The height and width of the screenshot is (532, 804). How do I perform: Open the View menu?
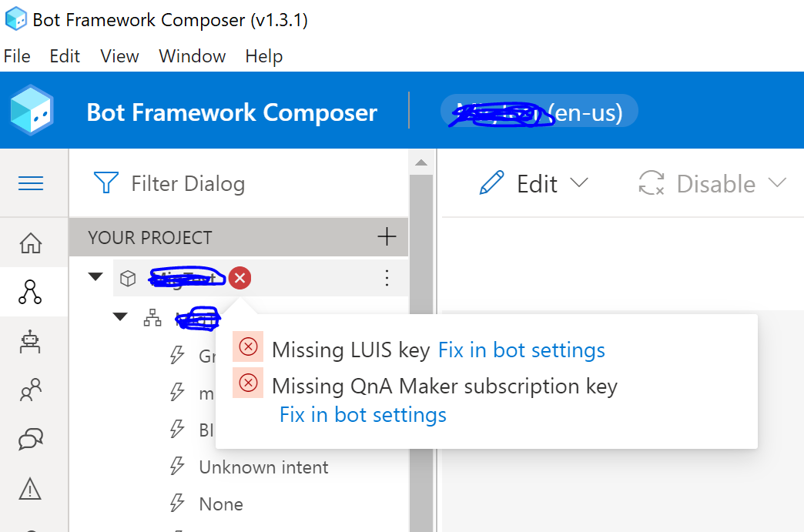(x=119, y=55)
